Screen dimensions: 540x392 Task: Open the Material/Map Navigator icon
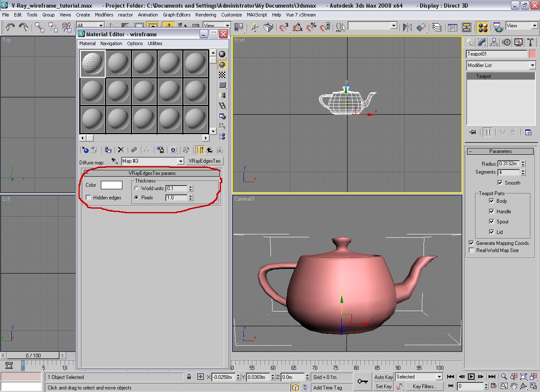(x=223, y=136)
